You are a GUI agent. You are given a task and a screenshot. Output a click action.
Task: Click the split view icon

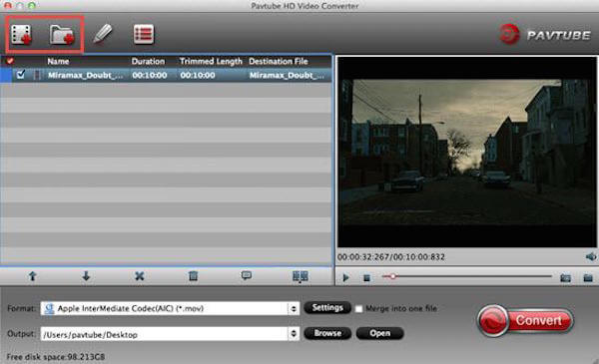pyautogui.click(x=300, y=276)
